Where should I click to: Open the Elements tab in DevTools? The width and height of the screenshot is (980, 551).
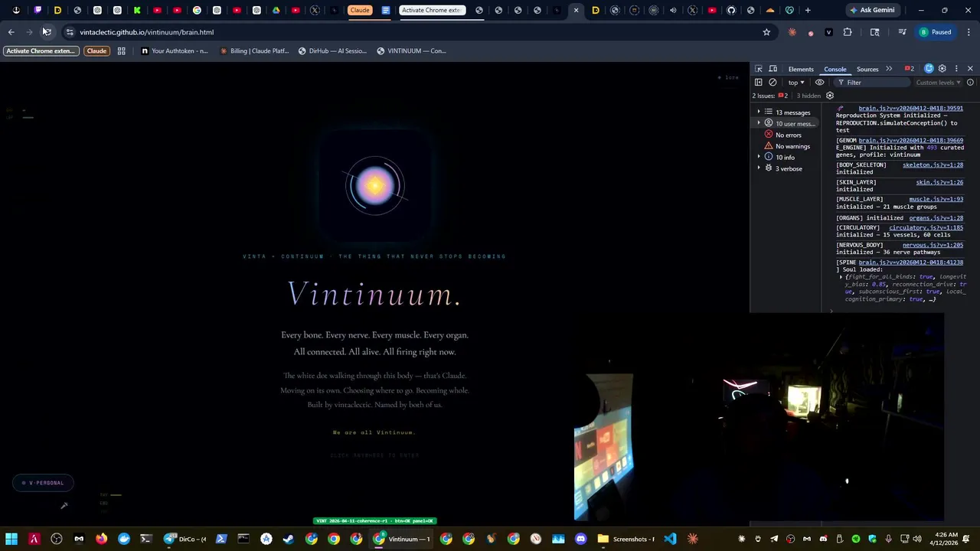pyautogui.click(x=801, y=69)
